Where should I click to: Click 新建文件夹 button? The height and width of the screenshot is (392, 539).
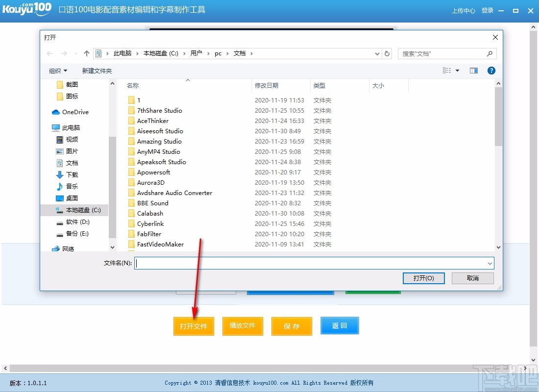(x=97, y=71)
